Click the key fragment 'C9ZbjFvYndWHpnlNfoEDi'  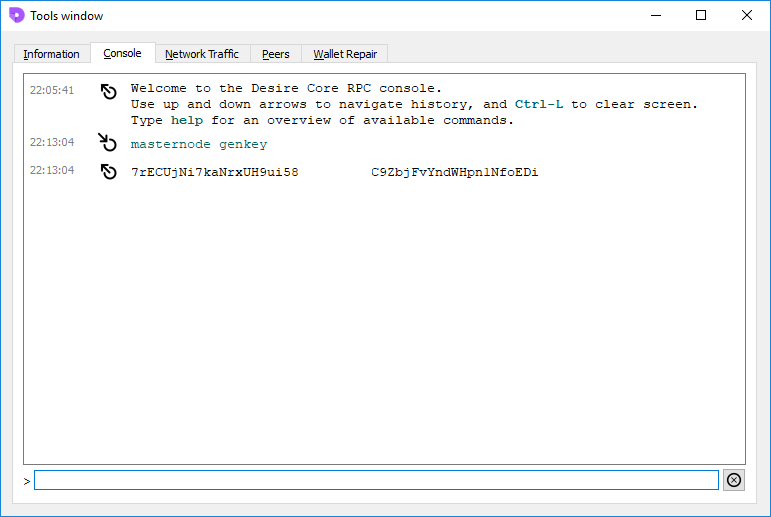coord(454,172)
